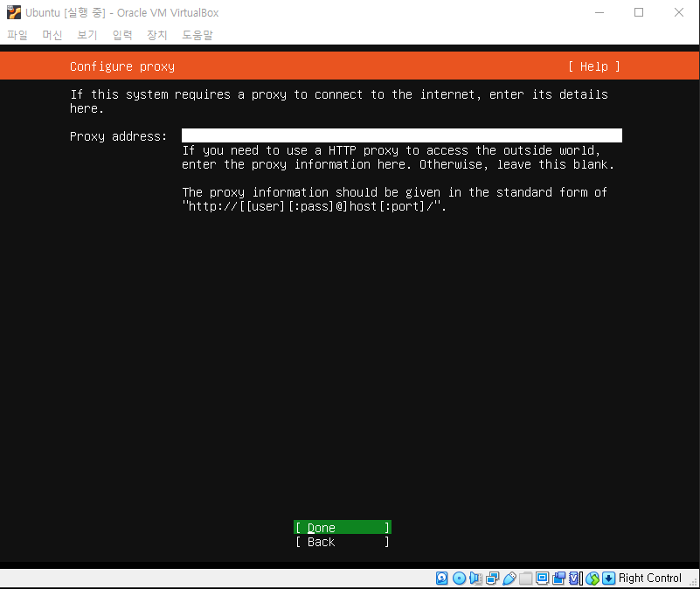The height and width of the screenshot is (589, 700).
Task: Click the window resize grip in status bar
Action: pos(694,582)
